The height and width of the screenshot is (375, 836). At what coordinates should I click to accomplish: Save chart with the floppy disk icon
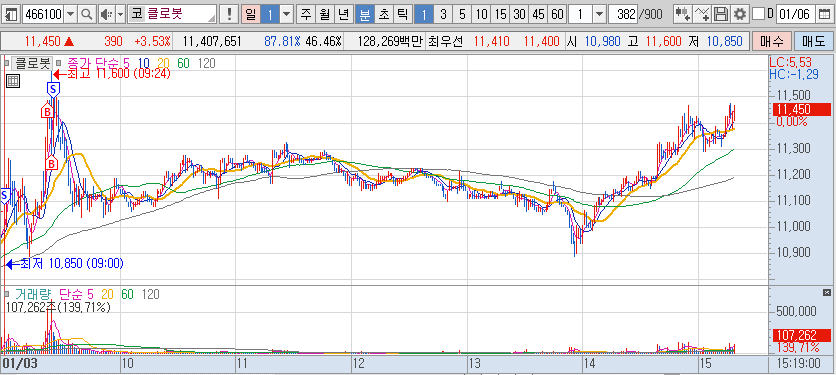721,14
